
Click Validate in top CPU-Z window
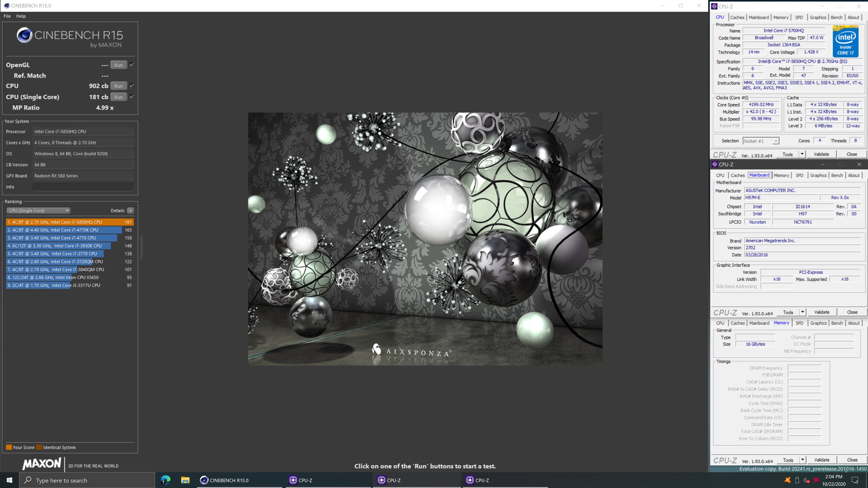tap(821, 154)
